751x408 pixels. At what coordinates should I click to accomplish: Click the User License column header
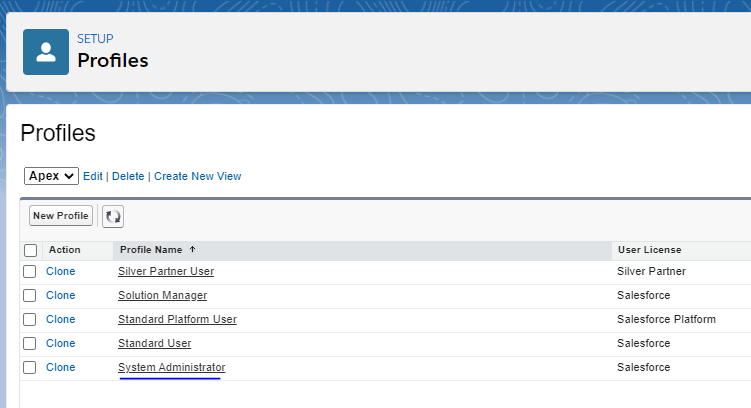649,250
